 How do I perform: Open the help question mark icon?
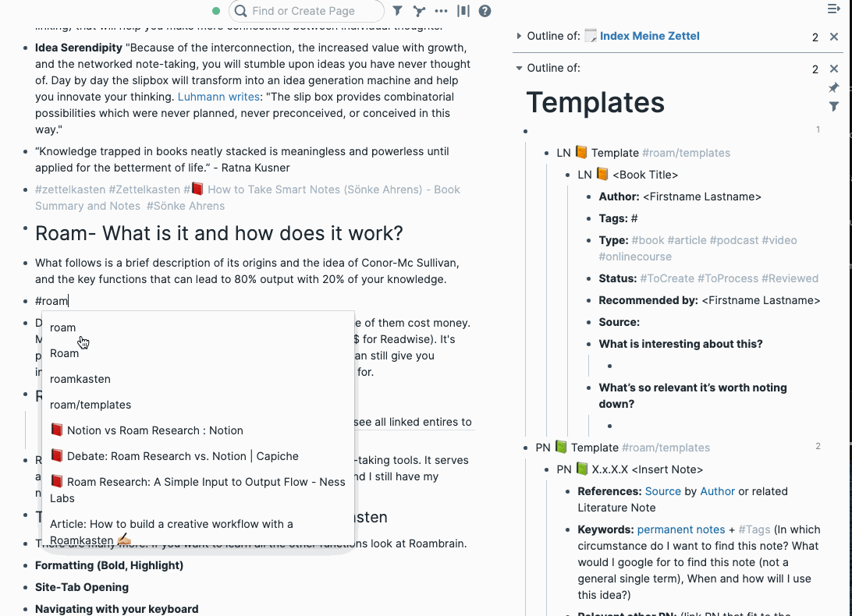point(485,11)
